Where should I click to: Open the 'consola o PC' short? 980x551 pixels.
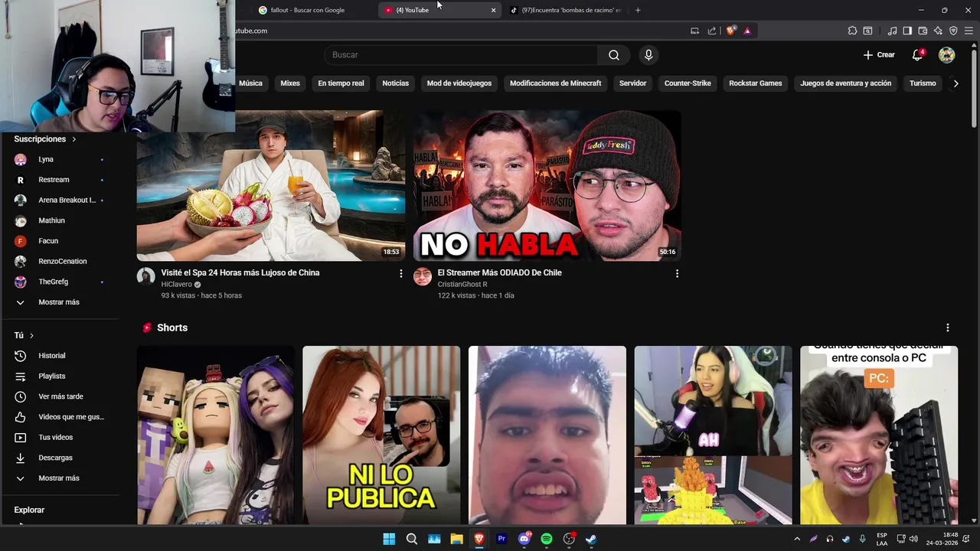[x=879, y=435]
